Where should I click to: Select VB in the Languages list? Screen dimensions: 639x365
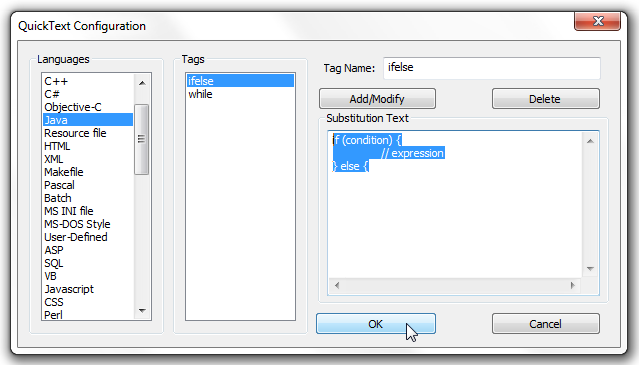88,276
